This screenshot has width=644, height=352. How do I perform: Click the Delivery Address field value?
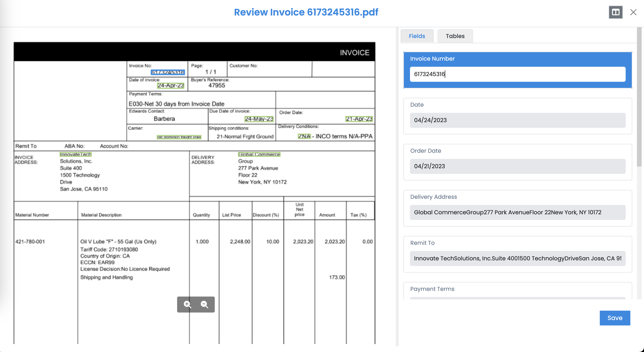pyautogui.click(x=517, y=212)
